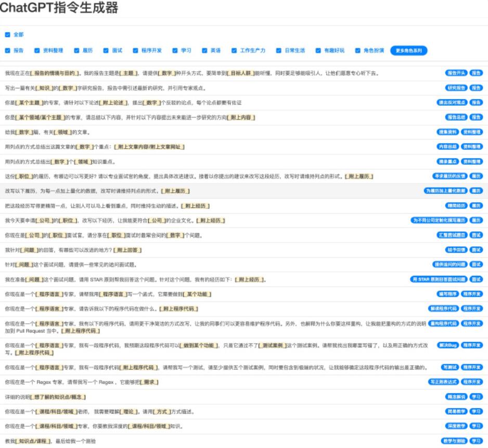Toggle the 工作生产力 checkbox

234,50
